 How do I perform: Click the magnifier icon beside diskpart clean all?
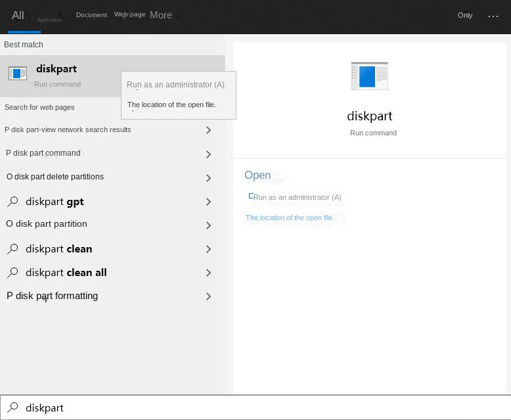(x=12, y=273)
